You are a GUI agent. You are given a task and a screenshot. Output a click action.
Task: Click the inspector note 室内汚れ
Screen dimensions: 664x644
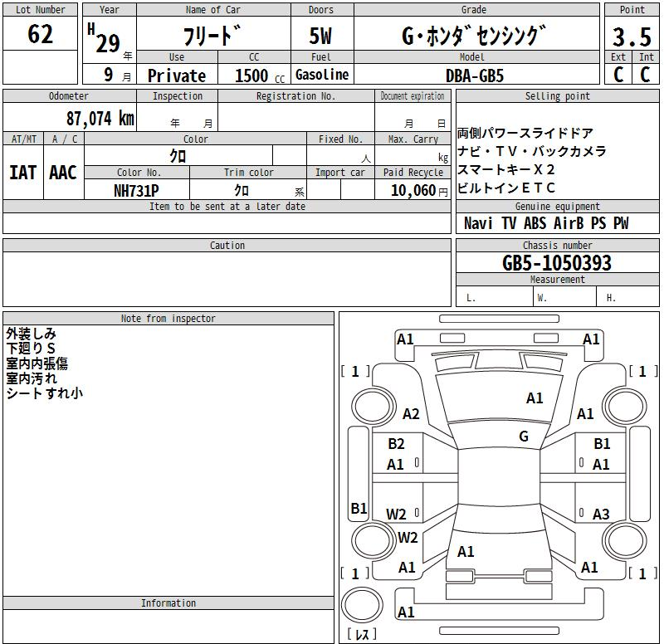32,378
